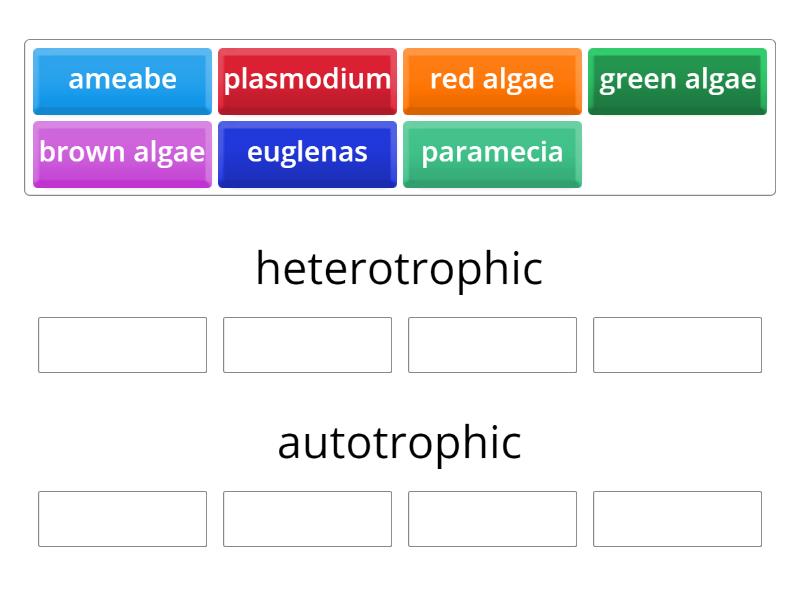Select the "paramecia" tile
The width and height of the screenshot is (800, 600).
[492, 152]
